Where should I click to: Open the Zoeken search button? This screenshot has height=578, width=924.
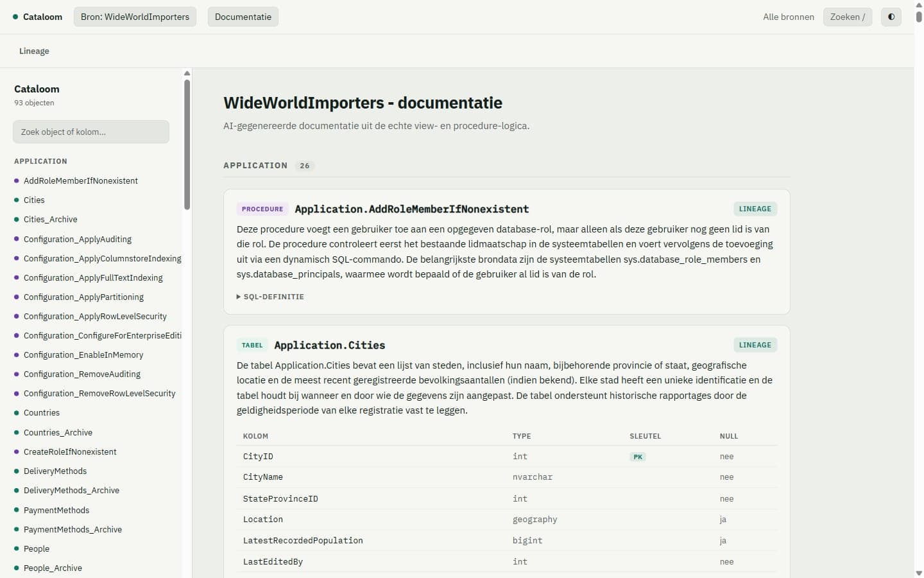pos(848,17)
